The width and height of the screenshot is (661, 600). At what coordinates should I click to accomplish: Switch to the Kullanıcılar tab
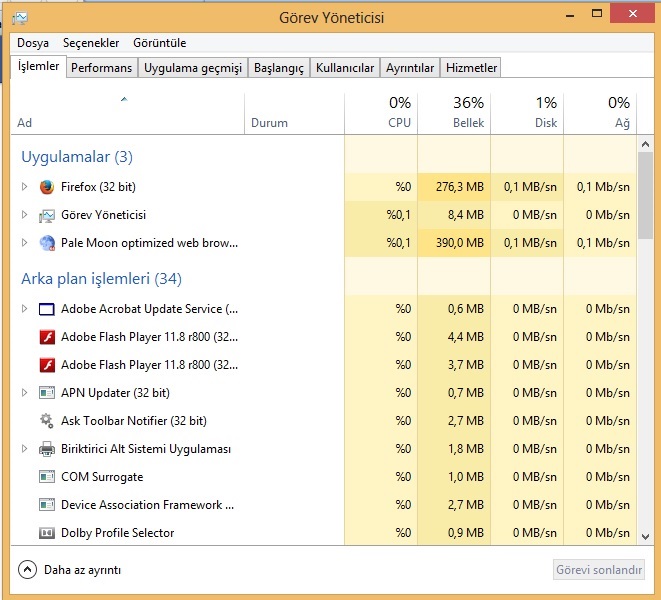[x=345, y=68]
